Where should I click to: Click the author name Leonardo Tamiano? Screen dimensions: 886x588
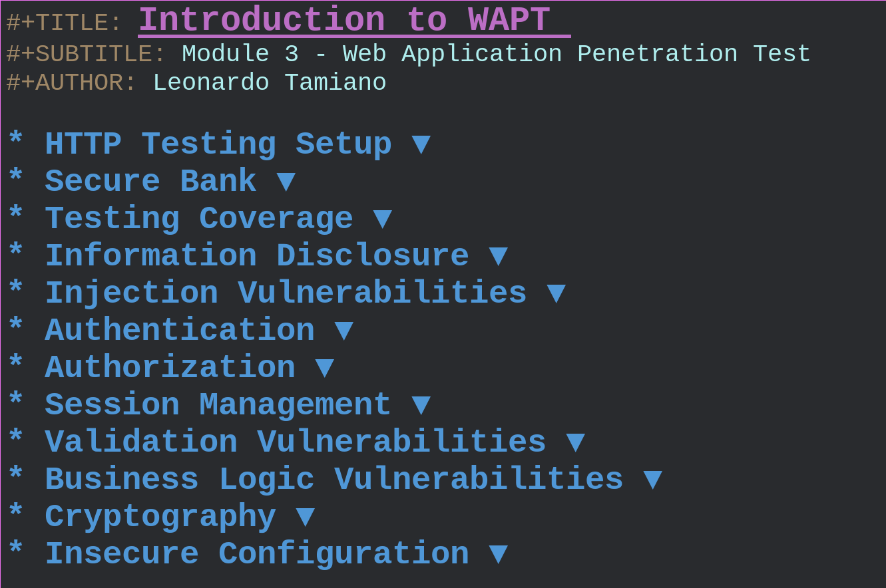click(269, 83)
